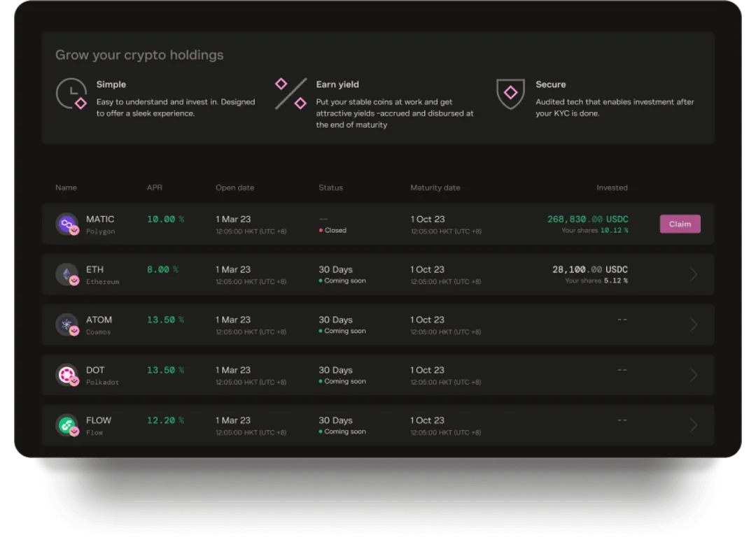Click Coming soon status on FLOW row
The image size is (756, 542).
tap(342, 432)
